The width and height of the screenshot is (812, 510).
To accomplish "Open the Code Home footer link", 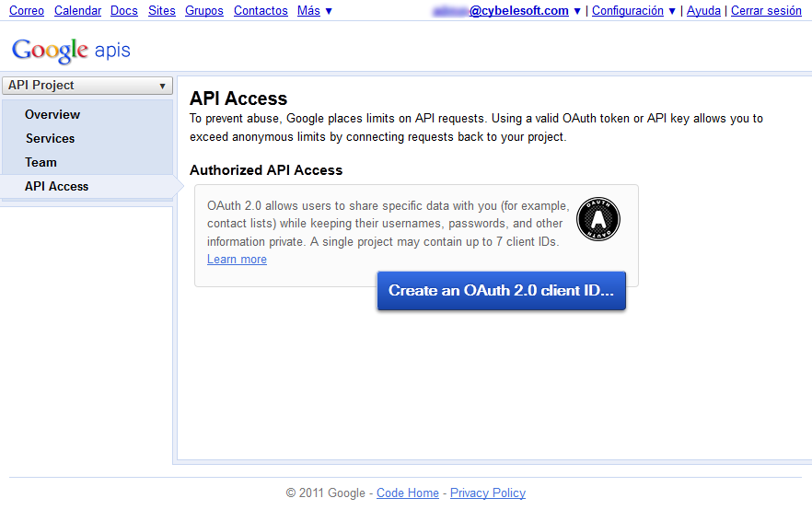I will pos(408,493).
